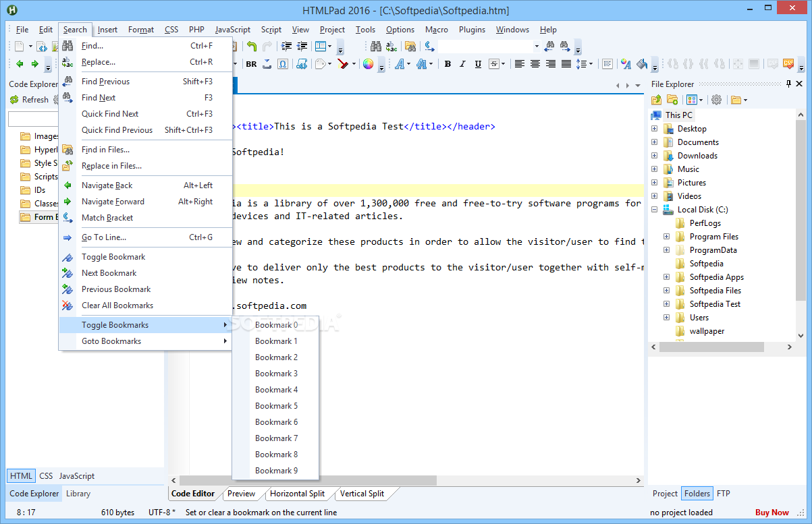
Task: Insert a BR line break tag
Action: [251, 64]
